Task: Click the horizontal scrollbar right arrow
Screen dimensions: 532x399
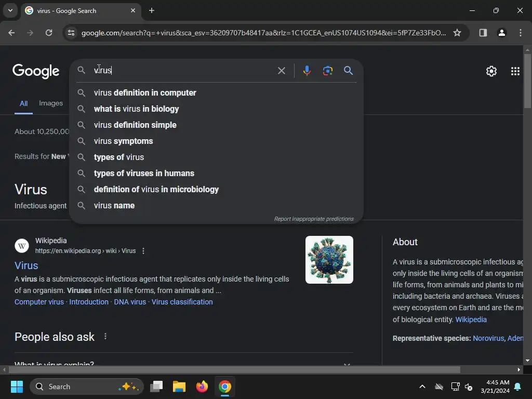Action: click(x=519, y=369)
